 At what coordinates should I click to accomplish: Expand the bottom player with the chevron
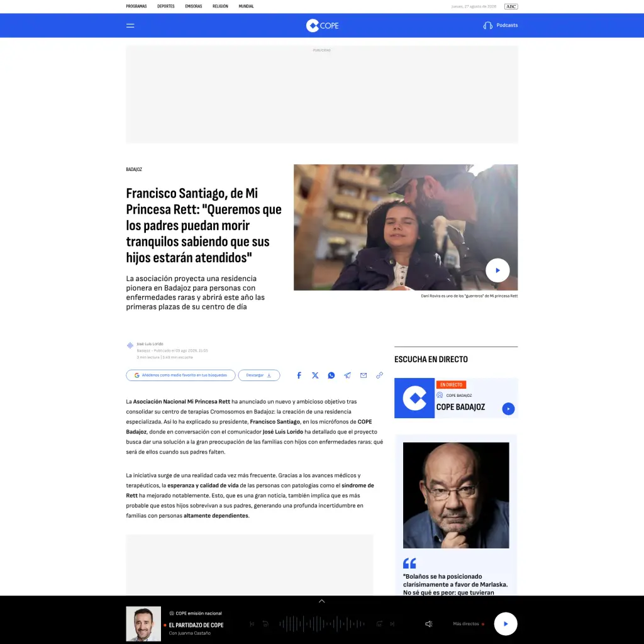[x=322, y=601]
